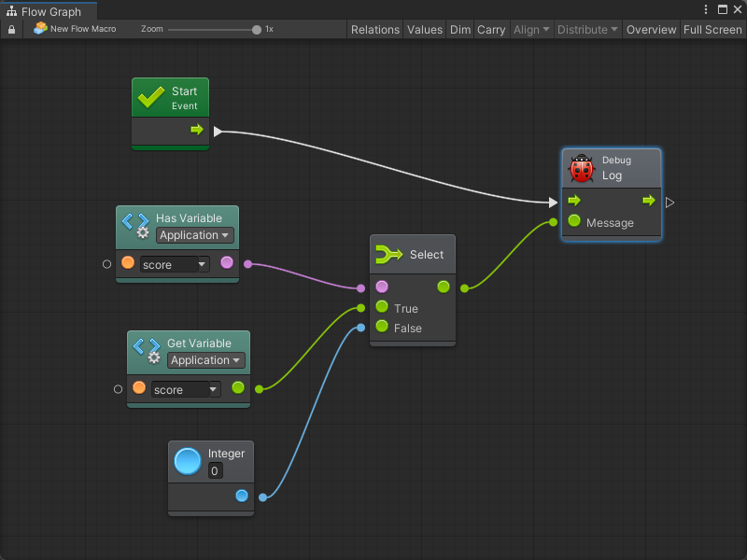Click the Integer node blue circle icon
The width and height of the screenshot is (747, 560).
(188, 461)
